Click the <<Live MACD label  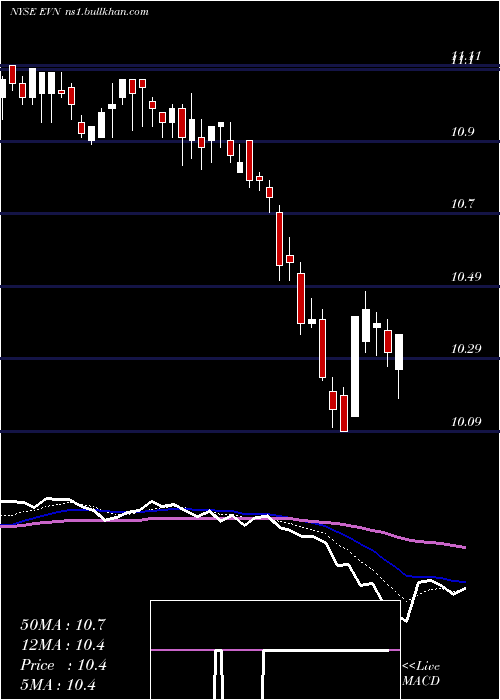(421, 673)
